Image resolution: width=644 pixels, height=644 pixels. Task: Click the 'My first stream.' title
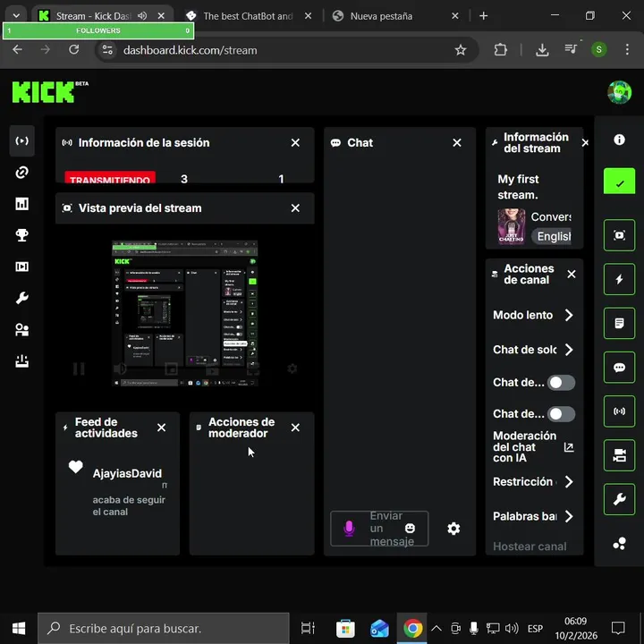click(518, 187)
